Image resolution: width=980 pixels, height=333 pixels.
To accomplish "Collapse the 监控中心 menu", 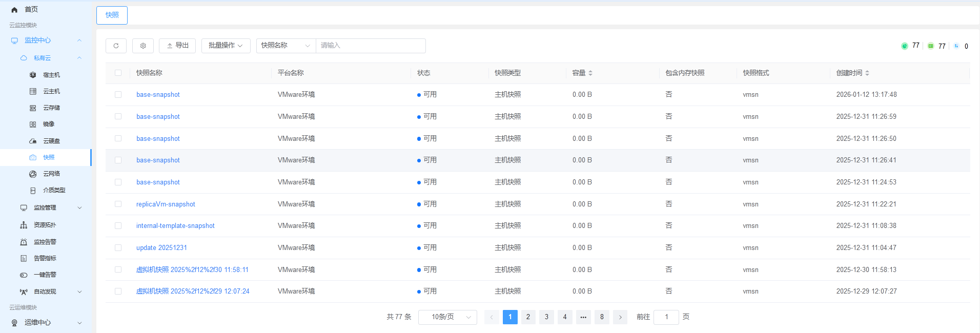I will click(46, 40).
